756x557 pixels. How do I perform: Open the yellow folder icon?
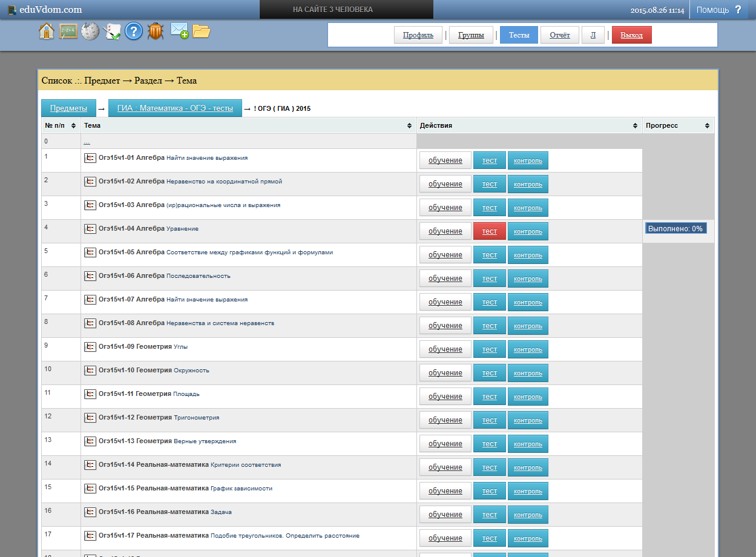201,31
